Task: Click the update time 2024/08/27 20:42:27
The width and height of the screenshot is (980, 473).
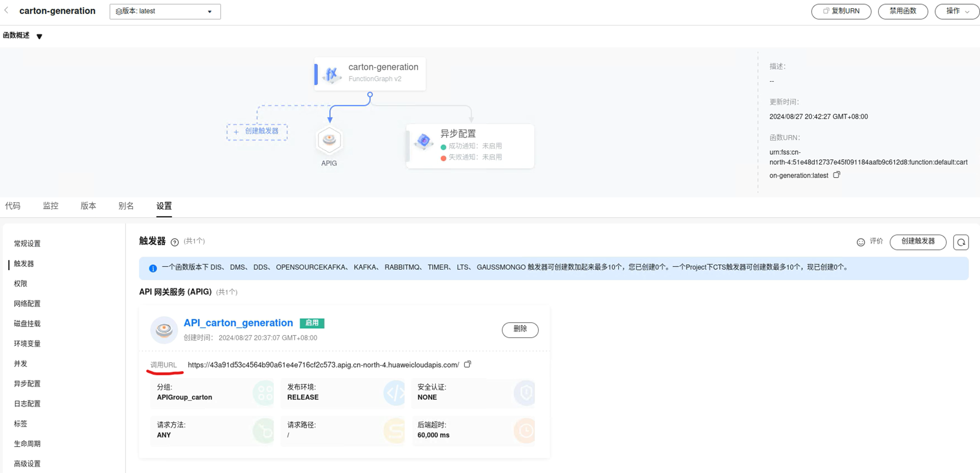Action: pos(818,117)
